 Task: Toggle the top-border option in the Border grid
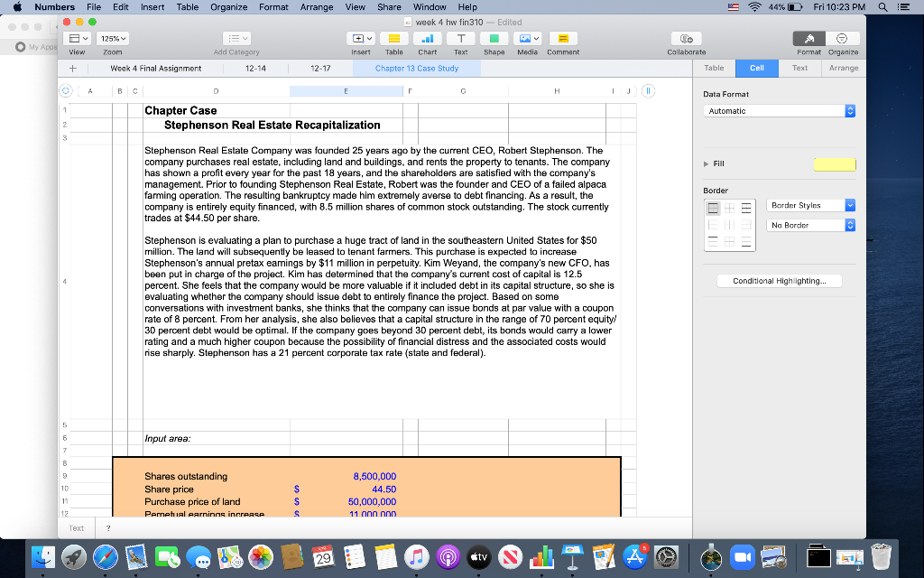714,241
